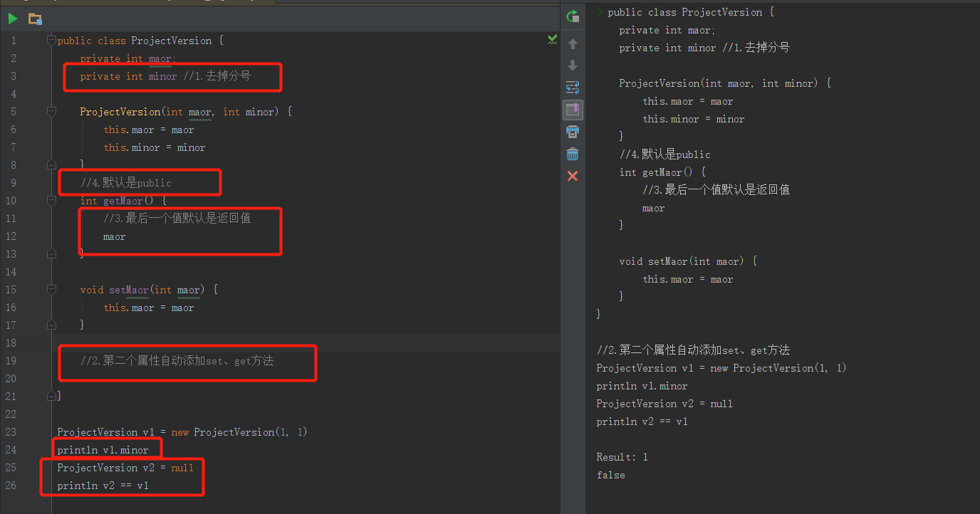Viewport: 980px width, 514px height.
Task: Click the '//3.最后一个值默认是返回值' comment in the editor
Action: tap(177, 219)
